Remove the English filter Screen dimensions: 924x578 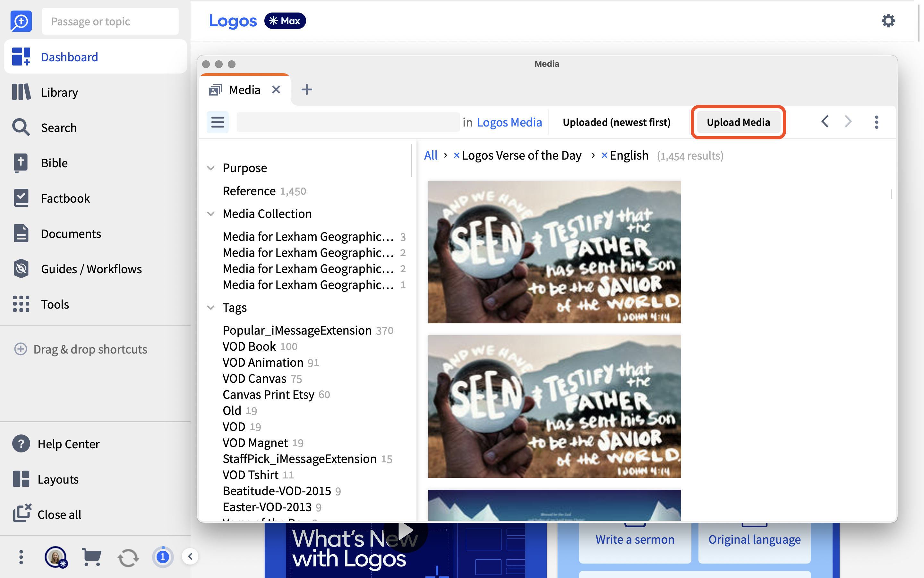point(604,156)
